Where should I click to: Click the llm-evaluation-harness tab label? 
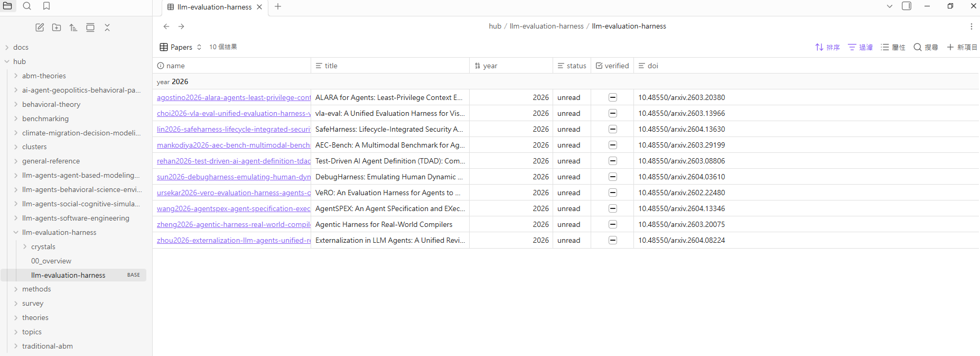point(214,7)
